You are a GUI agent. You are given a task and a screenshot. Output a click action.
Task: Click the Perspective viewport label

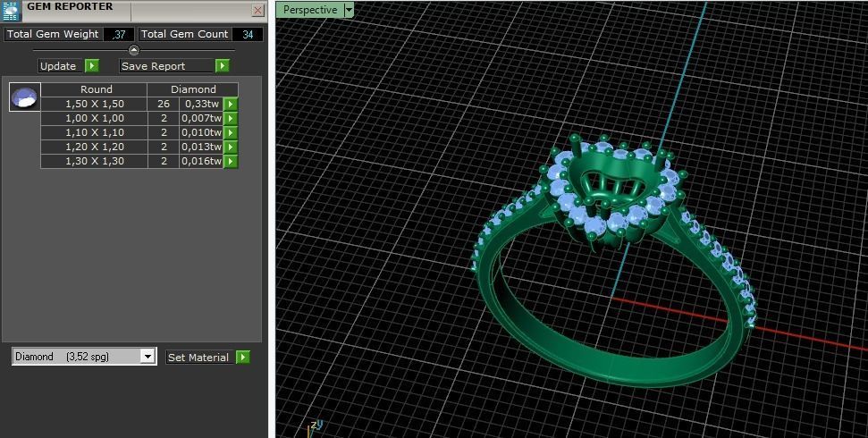coord(309,10)
